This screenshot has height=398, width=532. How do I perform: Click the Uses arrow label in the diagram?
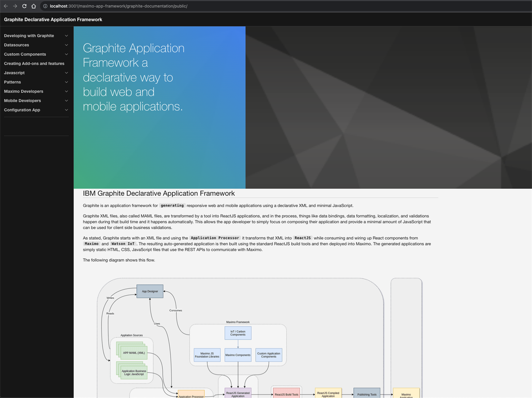pos(157,324)
